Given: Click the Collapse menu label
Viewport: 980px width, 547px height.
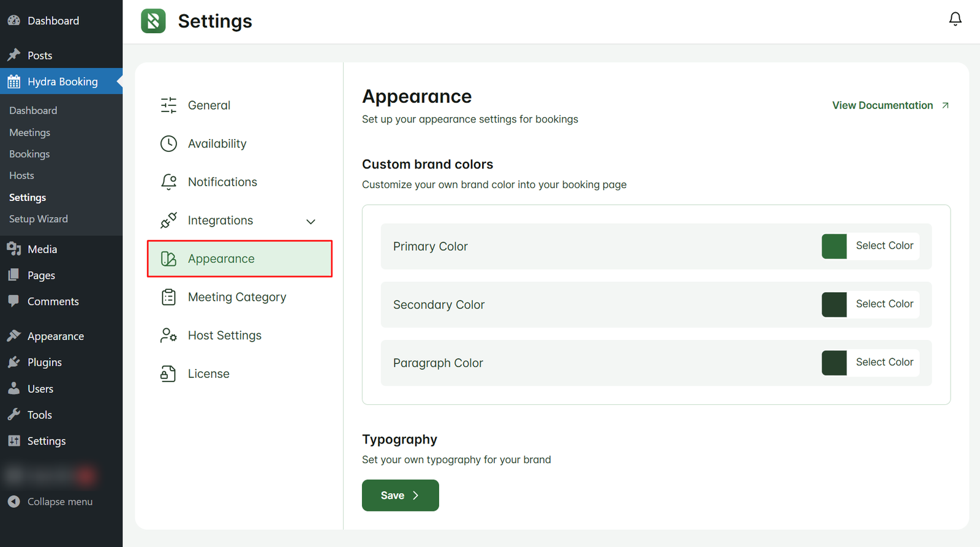Looking at the screenshot, I should tap(60, 501).
